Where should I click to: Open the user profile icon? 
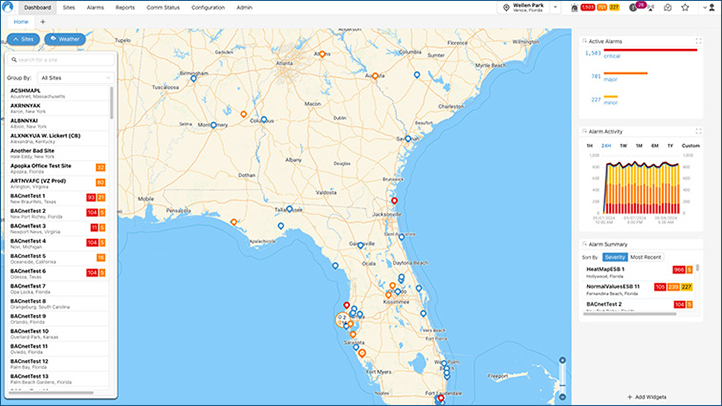pyautogui.click(x=712, y=7)
